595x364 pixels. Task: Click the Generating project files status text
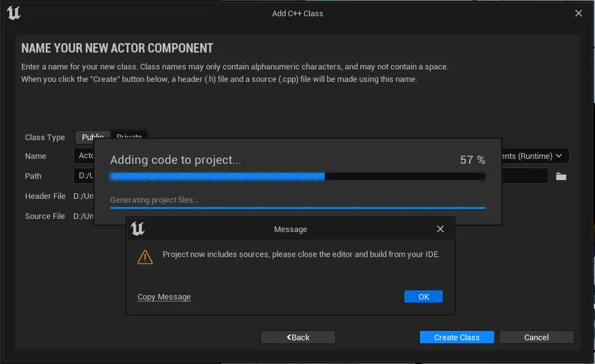coord(155,200)
